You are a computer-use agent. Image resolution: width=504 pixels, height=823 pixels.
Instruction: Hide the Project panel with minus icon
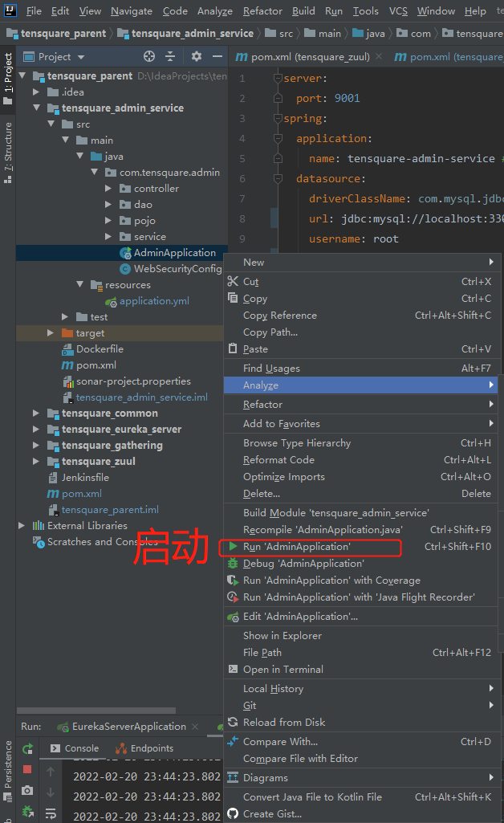tap(217, 57)
